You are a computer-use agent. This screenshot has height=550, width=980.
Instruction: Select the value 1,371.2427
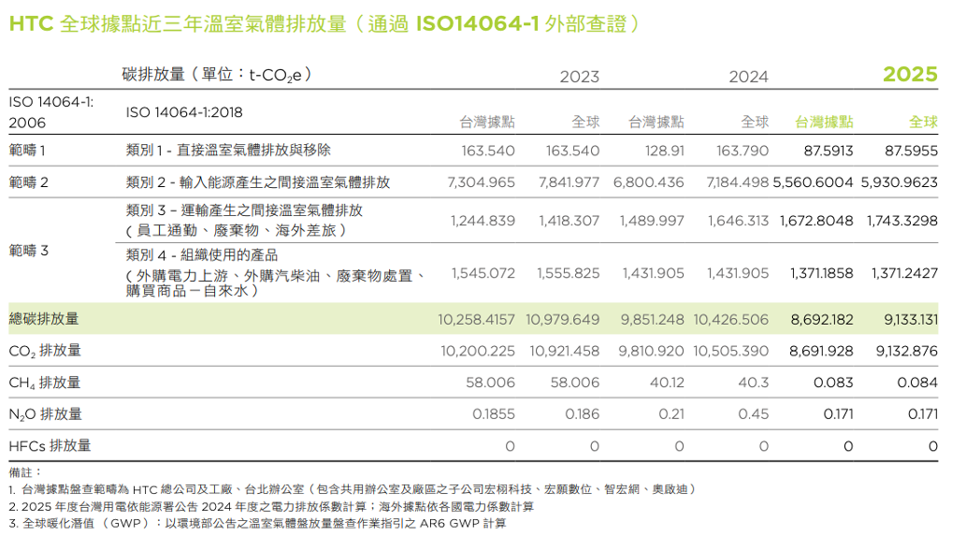[x=904, y=274]
